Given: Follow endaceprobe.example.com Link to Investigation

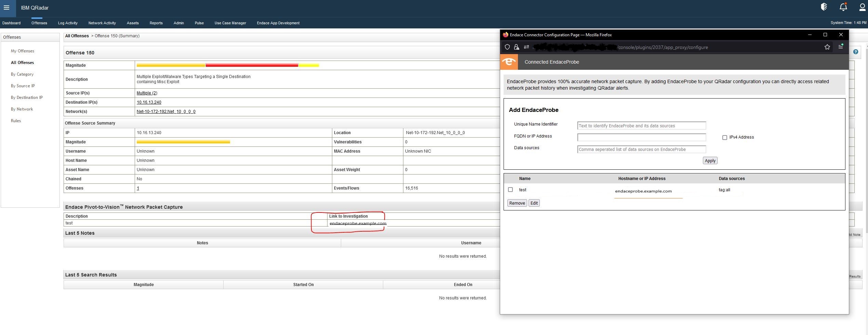Looking at the screenshot, I should coord(358,223).
